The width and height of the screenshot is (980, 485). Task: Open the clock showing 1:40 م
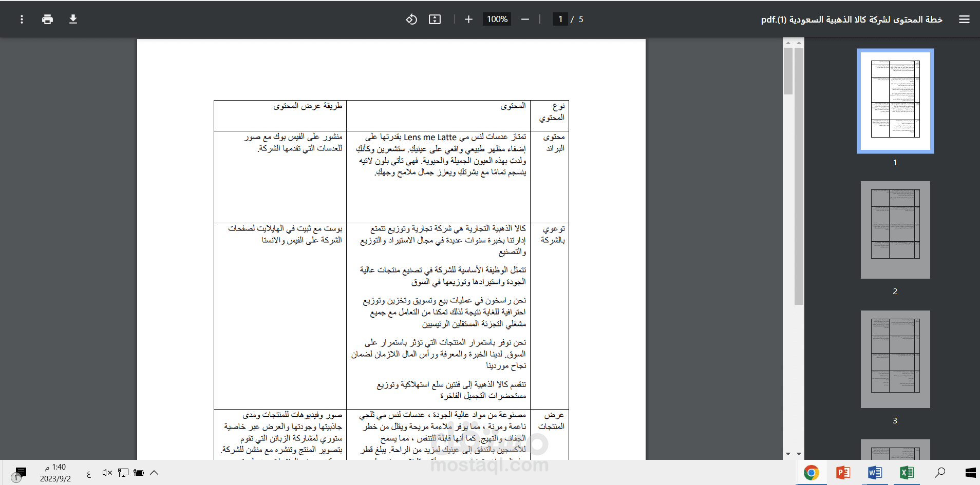[x=55, y=473]
